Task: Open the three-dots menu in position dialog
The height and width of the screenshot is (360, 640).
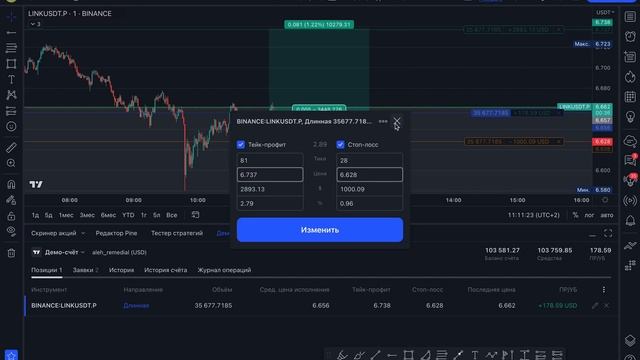Action: [x=383, y=121]
